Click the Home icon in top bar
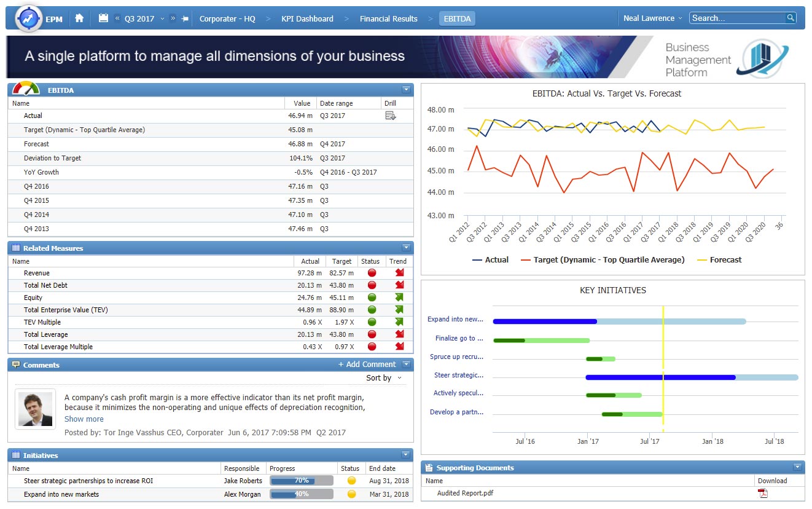 (x=79, y=18)
